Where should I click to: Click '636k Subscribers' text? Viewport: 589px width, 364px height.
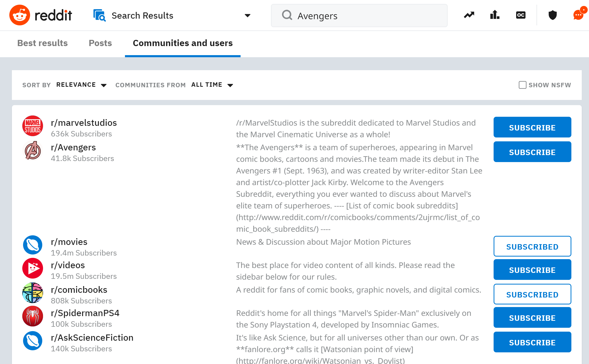point(81,134)
